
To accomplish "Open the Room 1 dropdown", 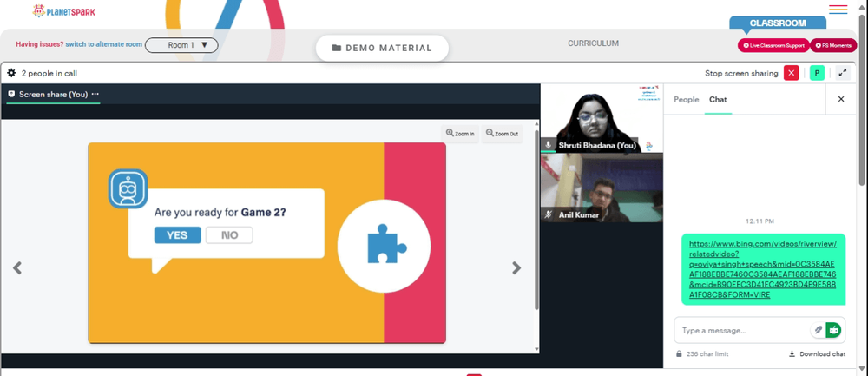I will pyautogui.click(x=181, y=45).
